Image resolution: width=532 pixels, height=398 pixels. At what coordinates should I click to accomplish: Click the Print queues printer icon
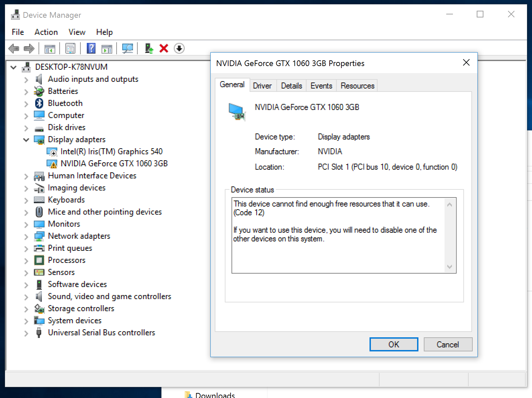point(39,248)
